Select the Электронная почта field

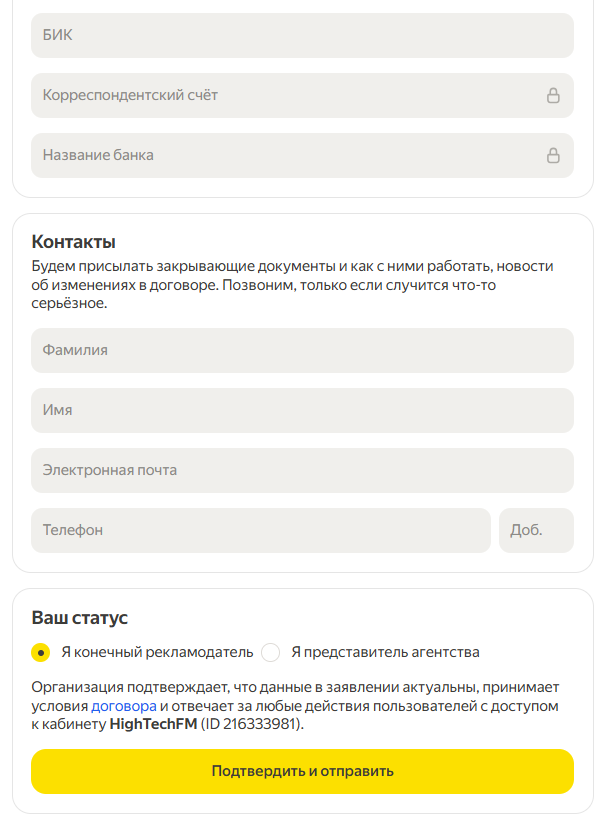pos(302,471)
